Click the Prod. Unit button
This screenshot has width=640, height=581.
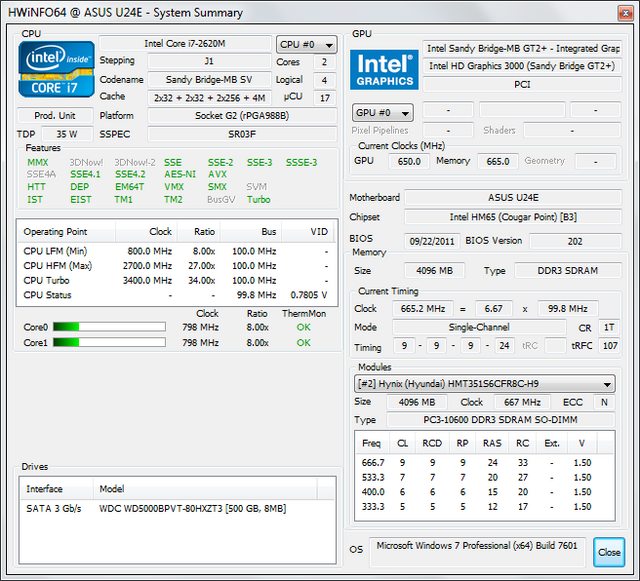tap(55, 116)
